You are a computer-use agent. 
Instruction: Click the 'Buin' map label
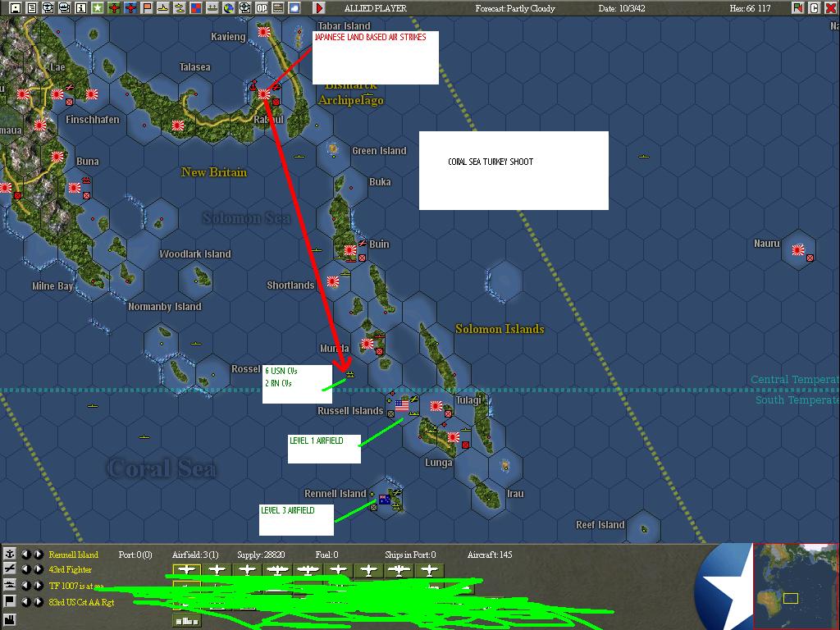tap(379, 244)
